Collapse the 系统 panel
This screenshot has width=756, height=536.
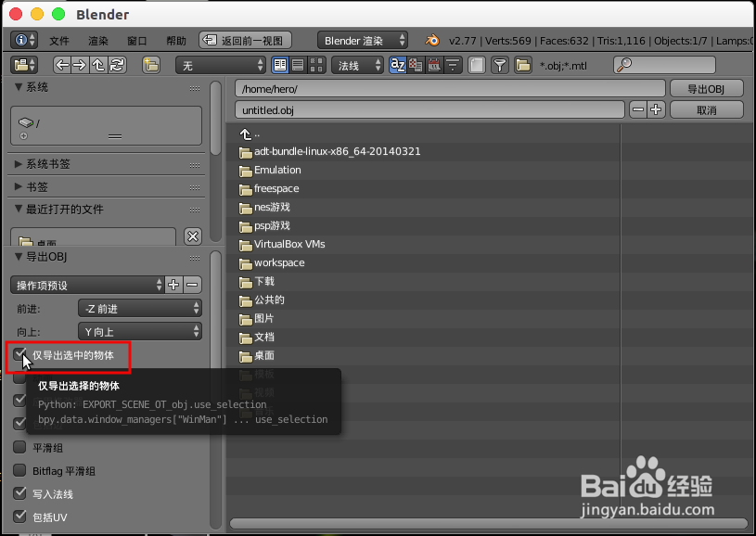coord(19,87)
